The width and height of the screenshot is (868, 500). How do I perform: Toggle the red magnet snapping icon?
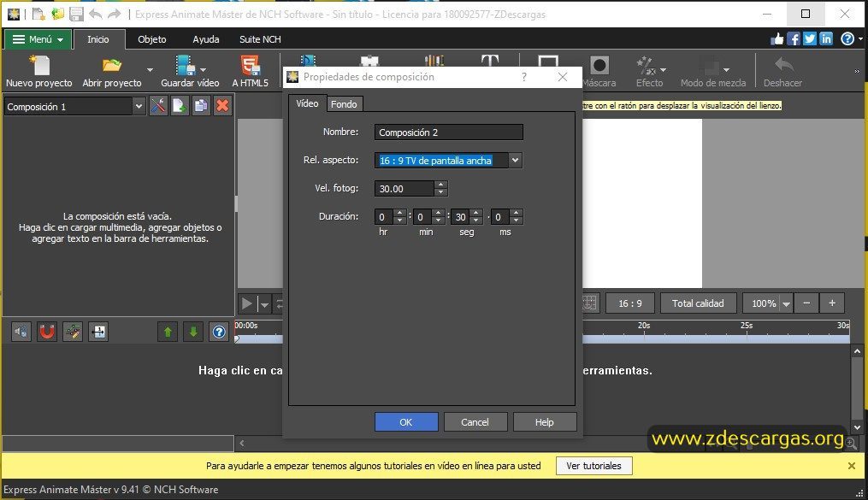pos(47,332)
